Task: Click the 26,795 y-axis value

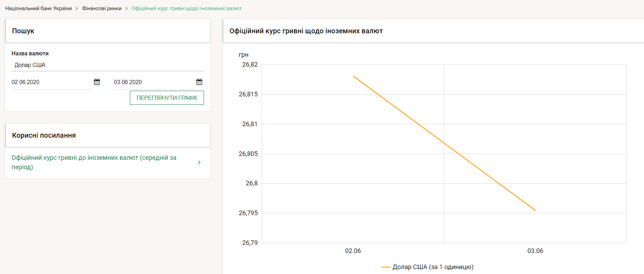Action: [248, 213]
